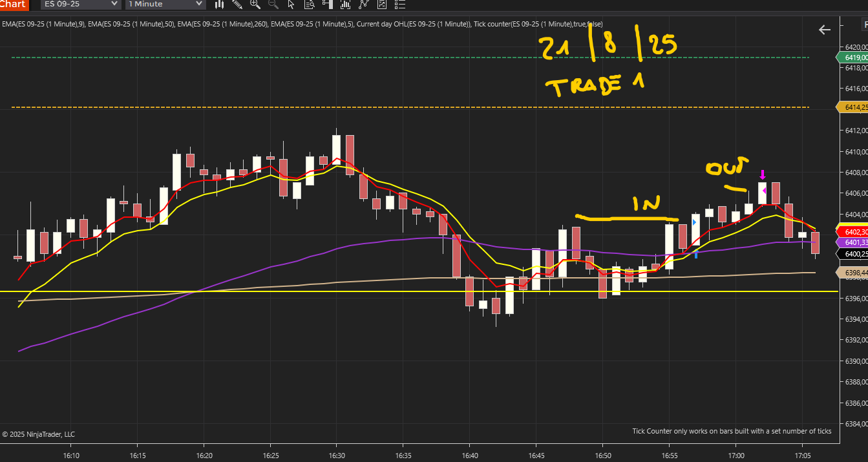Open the data box icon
This screenshot has width=868, height=462.
(310, 4)
